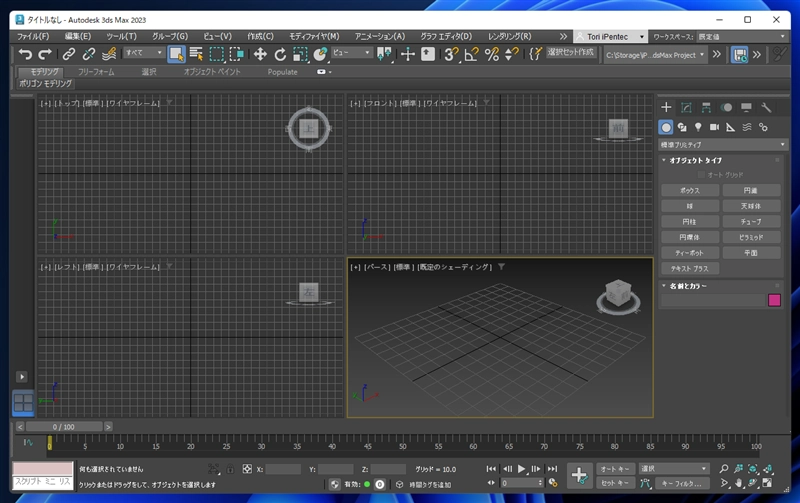Toggle the viewport layout quad icon
Image resolution: width=800 pixels, height=503 pixels.
point(23,403)
